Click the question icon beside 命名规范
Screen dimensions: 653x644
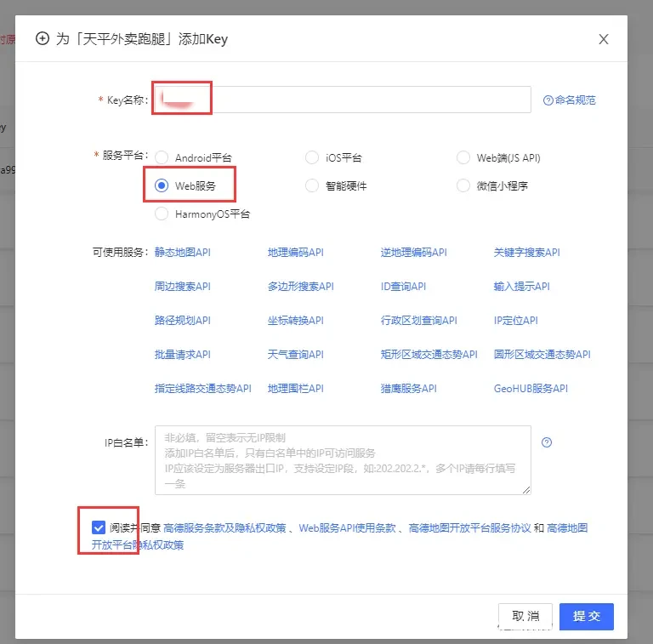click(548, 100)
